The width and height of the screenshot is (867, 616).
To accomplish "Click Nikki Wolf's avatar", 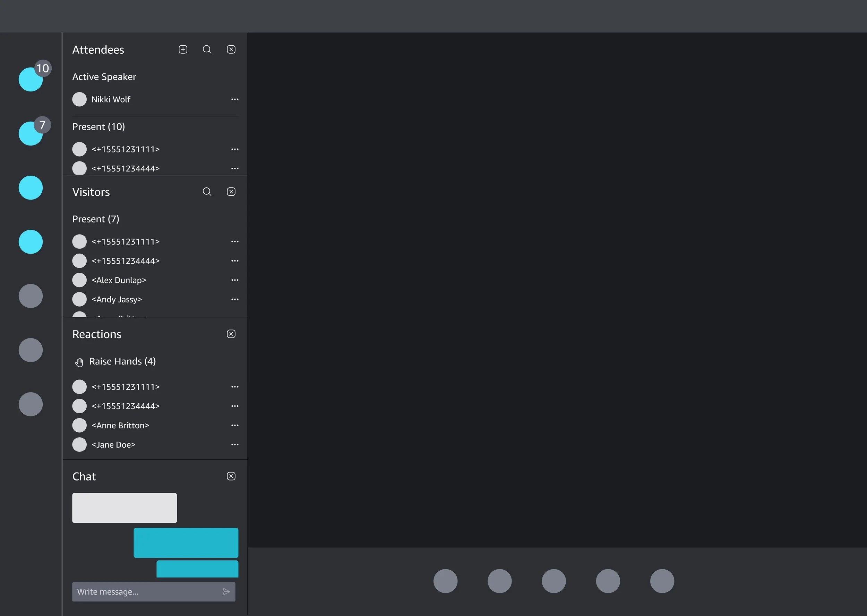I will [x=79, y=99].
